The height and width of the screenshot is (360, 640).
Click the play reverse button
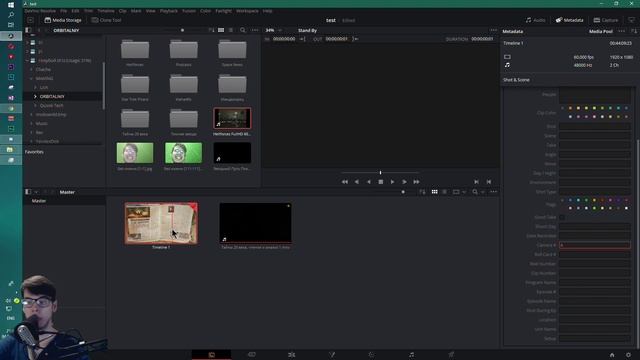(x=369, y=182)
